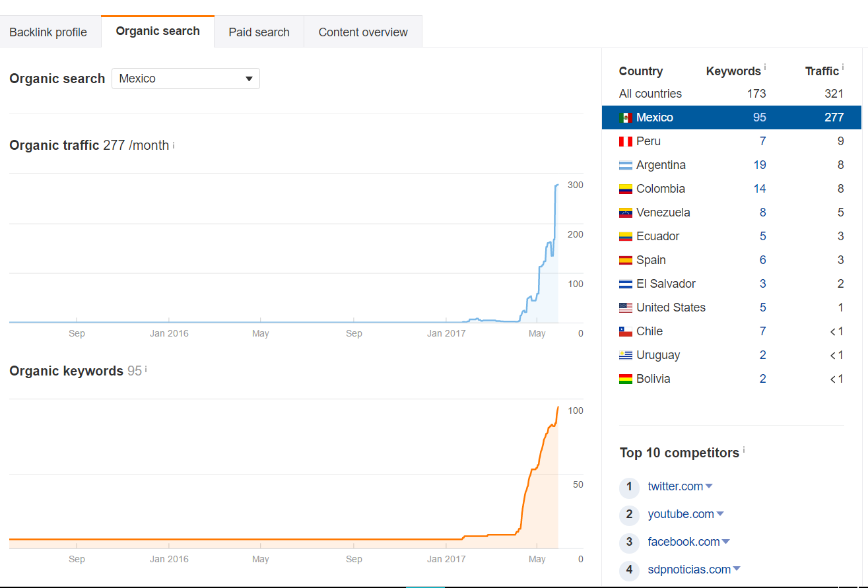The image size is (868, 588).
Task: Select the All countries row
Action: [x=731, y=94]
